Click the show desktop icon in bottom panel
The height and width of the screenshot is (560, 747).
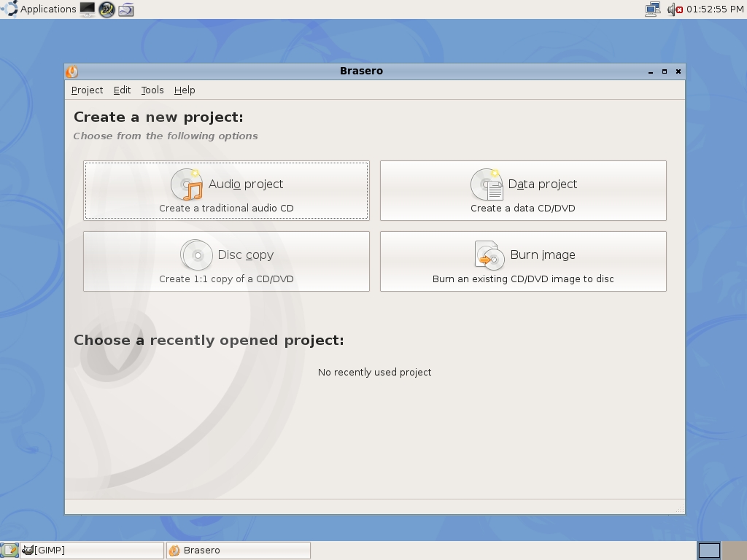point(9,551)
